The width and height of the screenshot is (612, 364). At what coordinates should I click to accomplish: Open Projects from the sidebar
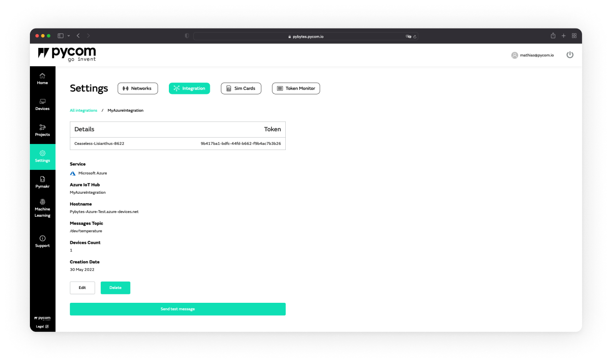(42, 131)
